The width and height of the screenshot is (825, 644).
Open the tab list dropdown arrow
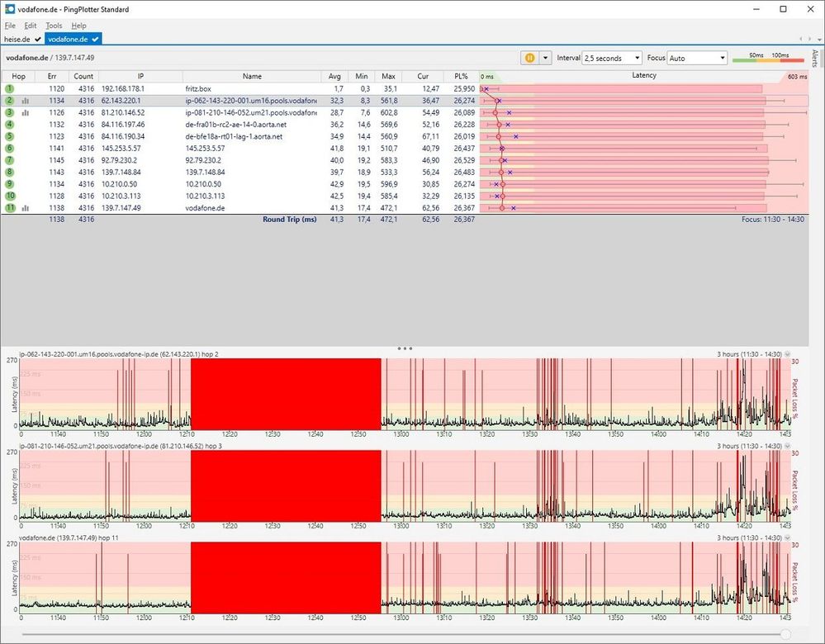click(x=819, y=40)
